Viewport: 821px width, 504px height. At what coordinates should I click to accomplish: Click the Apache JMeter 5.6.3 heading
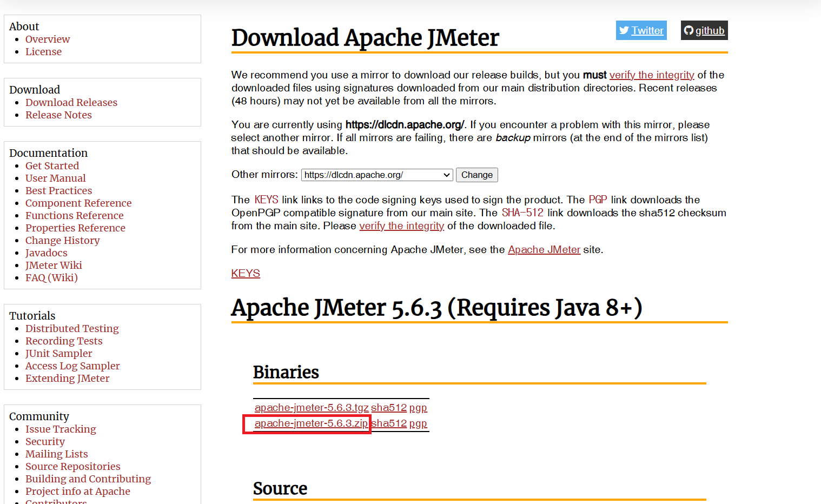437,307
